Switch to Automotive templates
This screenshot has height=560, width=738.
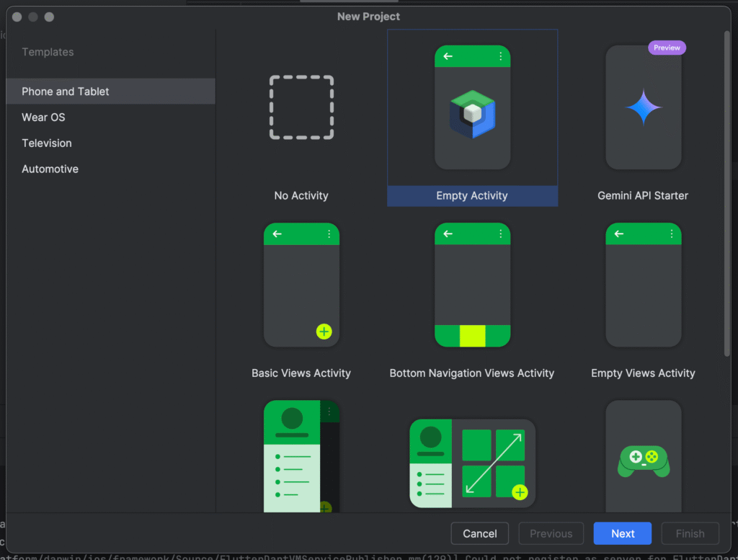(110, 169)
